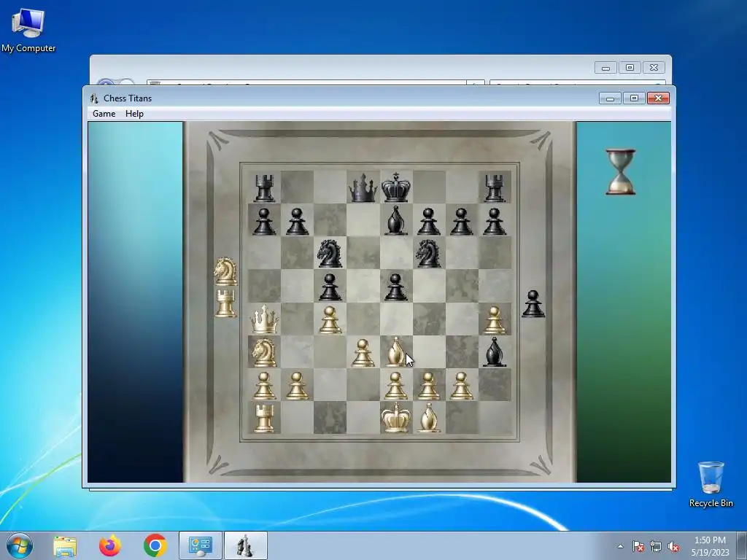Open the Recycle Bin desktop icon
This screenshot has width=747, height=560.
pyautogui.click(x=711, y=484)
